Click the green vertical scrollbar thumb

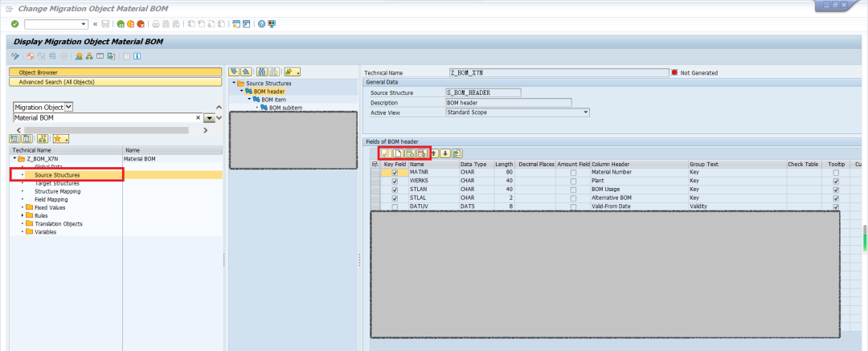tap(865, 237)
